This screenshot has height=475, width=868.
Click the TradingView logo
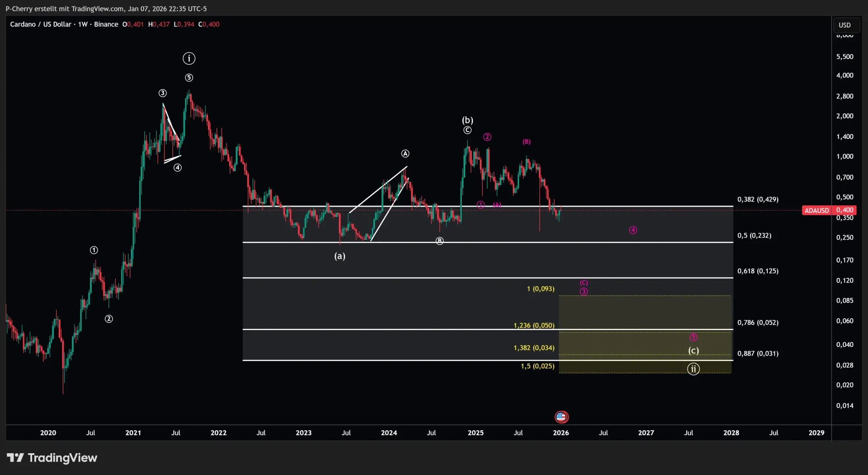click(x=52, y=457)
